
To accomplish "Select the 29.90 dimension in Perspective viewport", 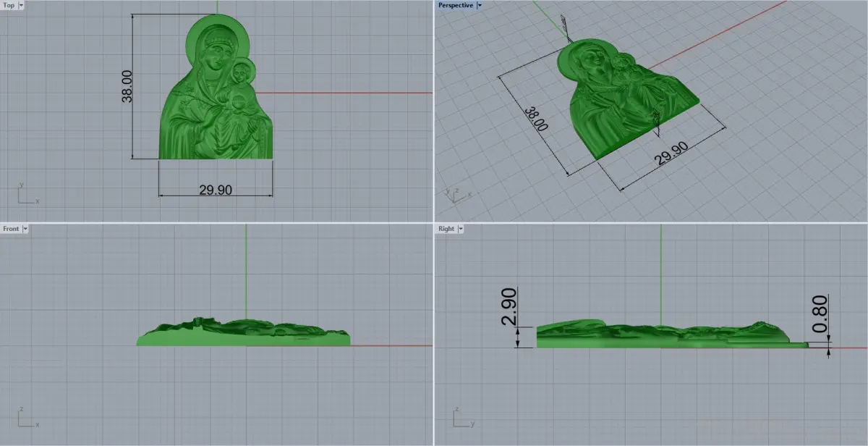I will (x=671, y=154).
